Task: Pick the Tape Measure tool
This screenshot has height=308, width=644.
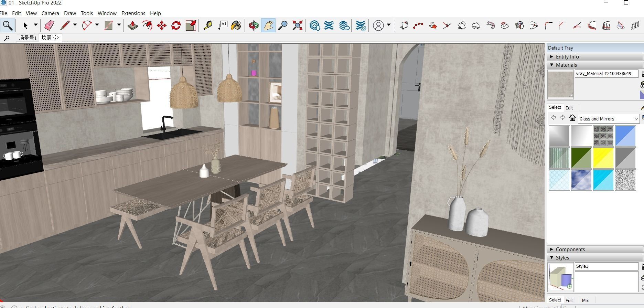Action: tap(208, 25)
